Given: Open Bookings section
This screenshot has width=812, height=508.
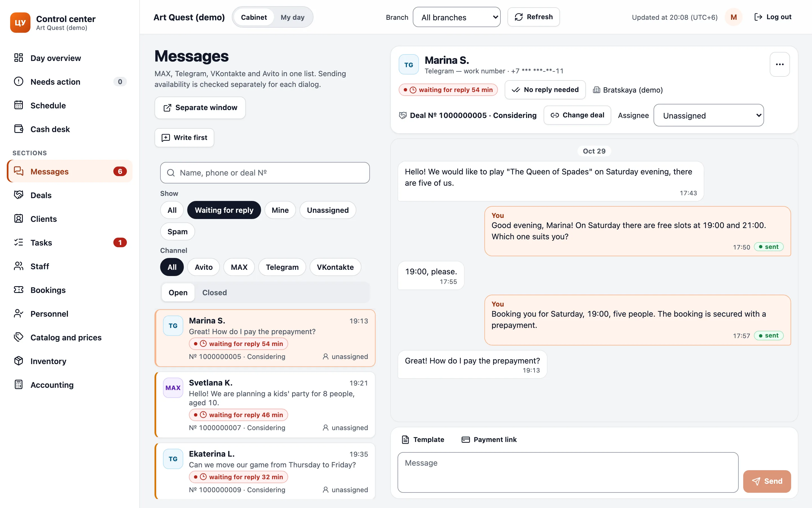Looking at the screenshot, I should point(70,290).
